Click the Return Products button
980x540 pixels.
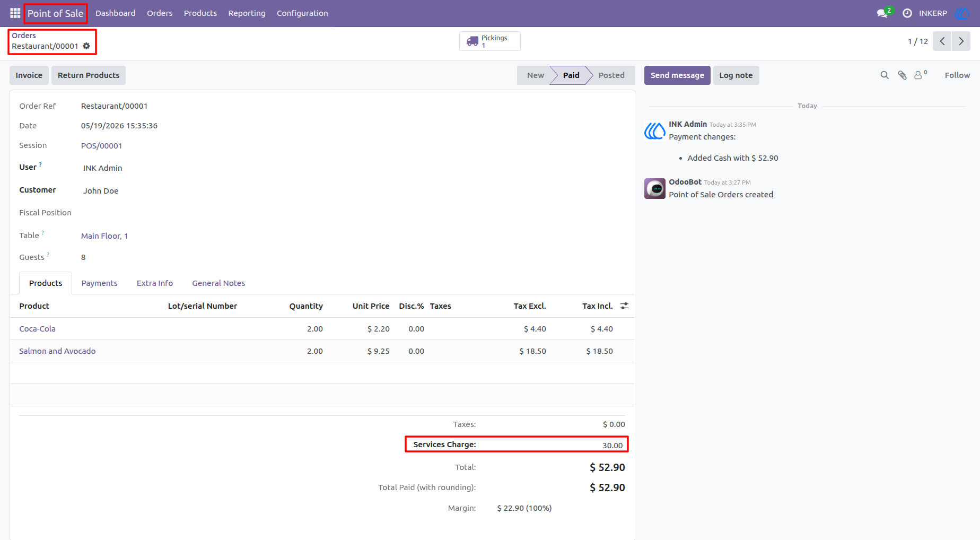(x=89, y=75)
